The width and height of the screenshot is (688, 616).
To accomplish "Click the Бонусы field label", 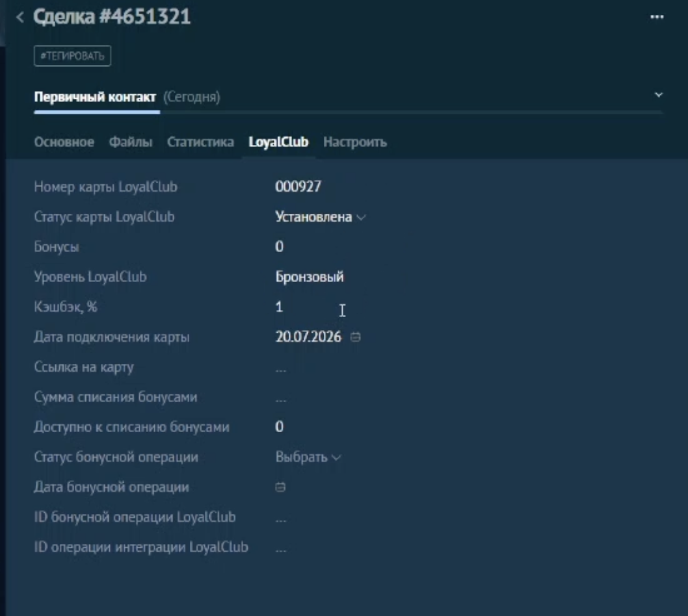I will tap(57, 248).
